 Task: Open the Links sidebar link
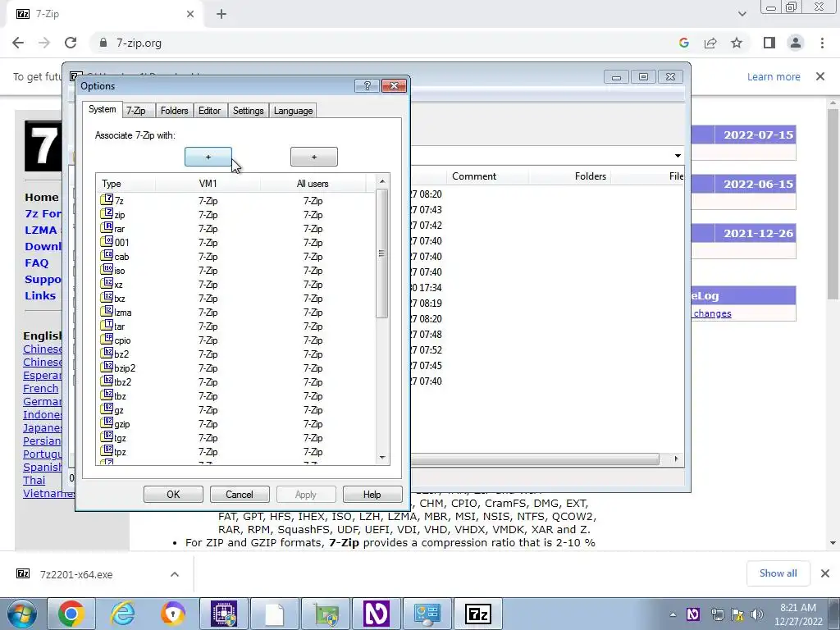[x=40, y=295]
